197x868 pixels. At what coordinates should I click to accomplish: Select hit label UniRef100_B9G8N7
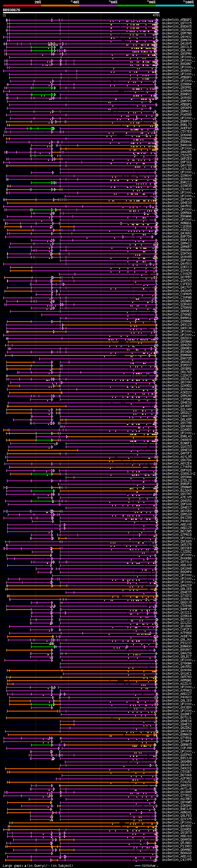pos(177,64)
